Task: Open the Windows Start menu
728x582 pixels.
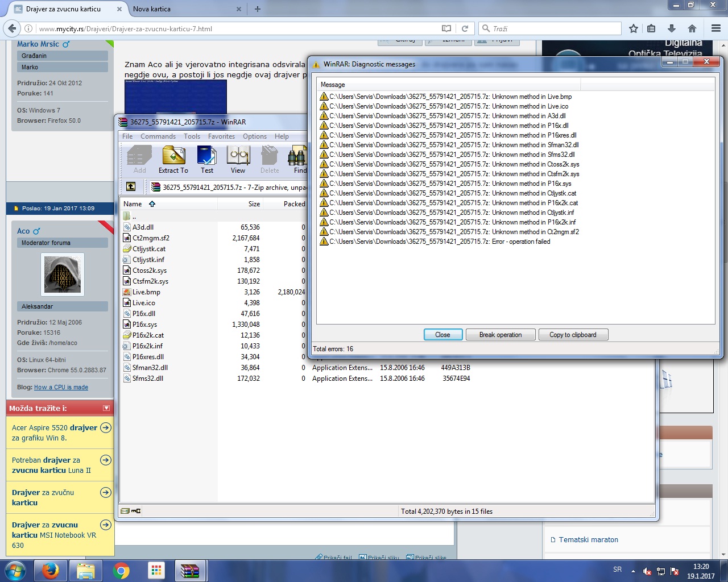Action: [x=15, y=571]
